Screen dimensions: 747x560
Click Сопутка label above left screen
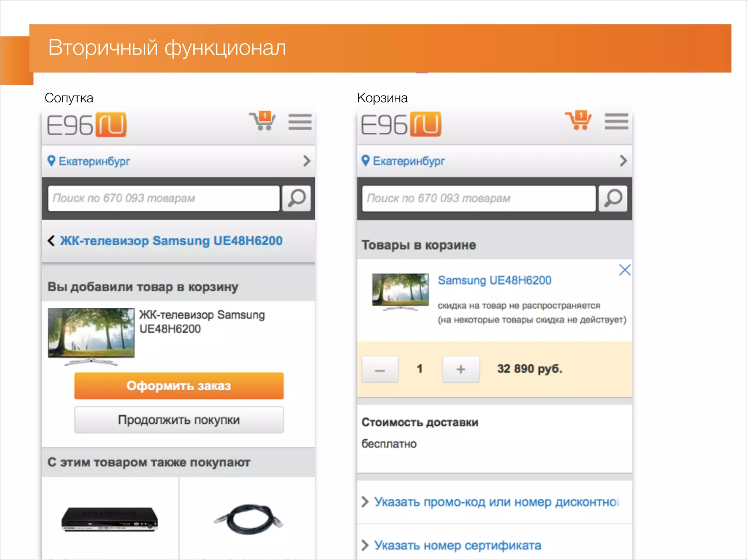click(x=69, y=98)
